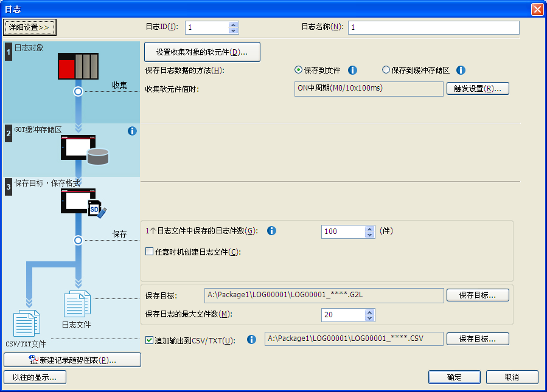Decrease the log count per file value

click(x=369, y=235)
